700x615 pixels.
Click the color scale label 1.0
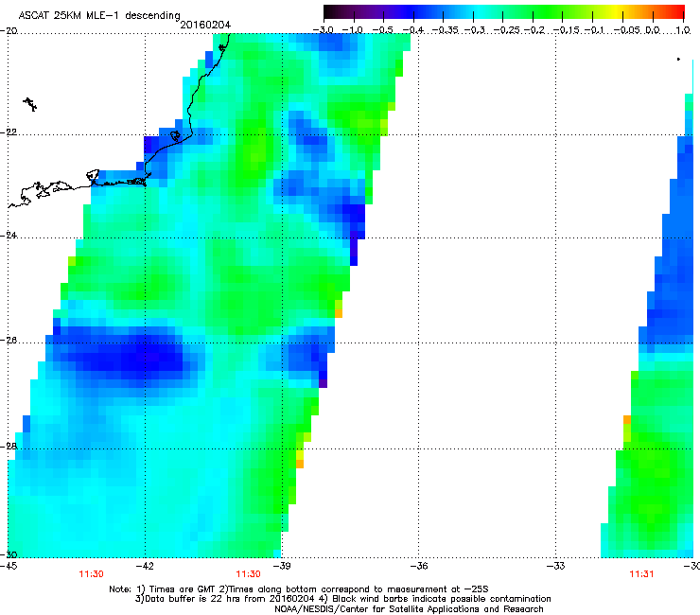pos(683,30)
